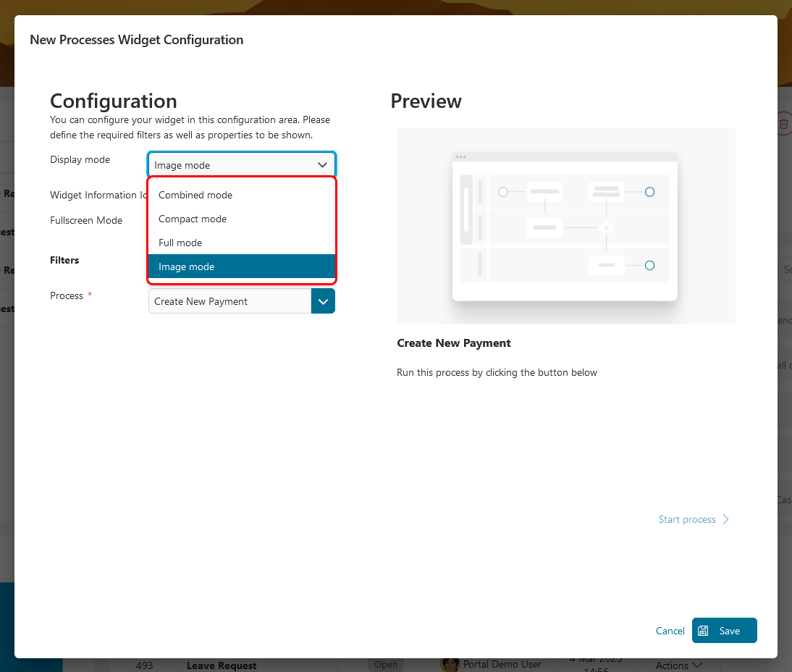This screenshot has width=792, height=672.
Task: Click 'Run this process by clicking' description text
Action: tap(497, 372)
